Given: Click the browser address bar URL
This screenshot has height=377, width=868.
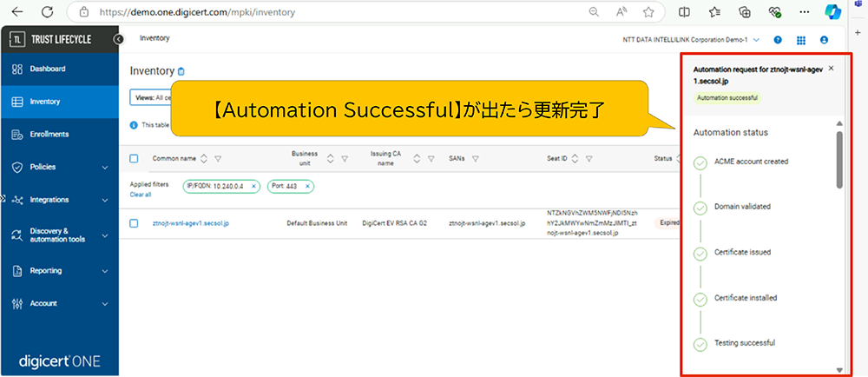Looking at the screenshot, I should click(x=198, y=11).
